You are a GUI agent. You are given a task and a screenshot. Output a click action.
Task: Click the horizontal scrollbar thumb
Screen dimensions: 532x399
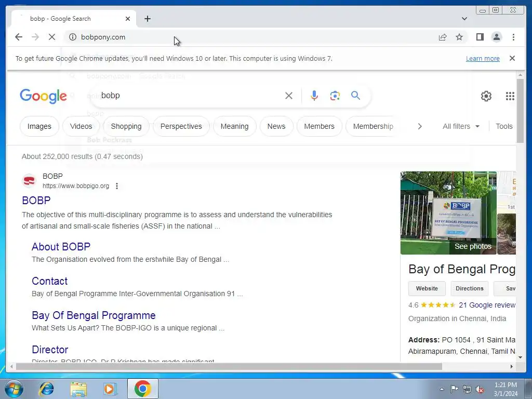229,366
